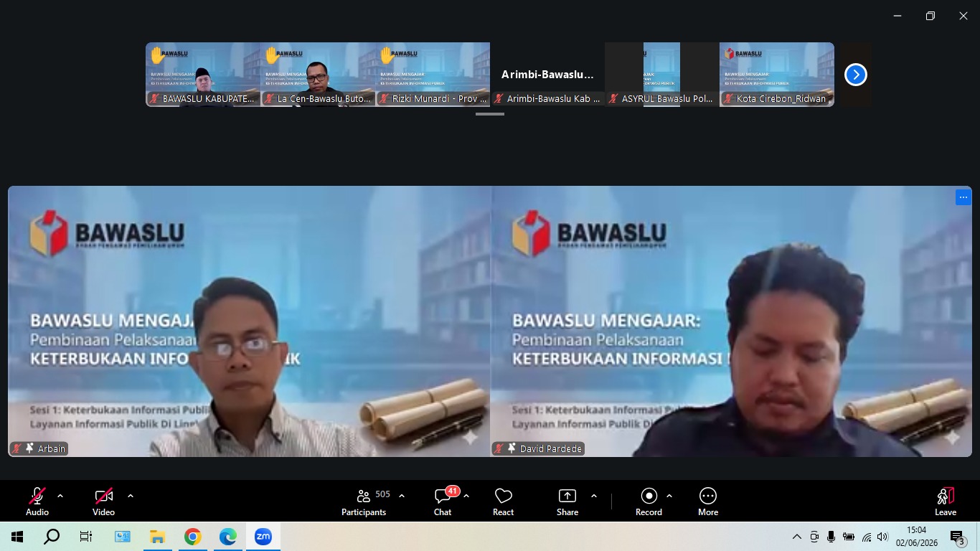
Task: Open Windows taskbar search
Action: [x=52, y=537]
